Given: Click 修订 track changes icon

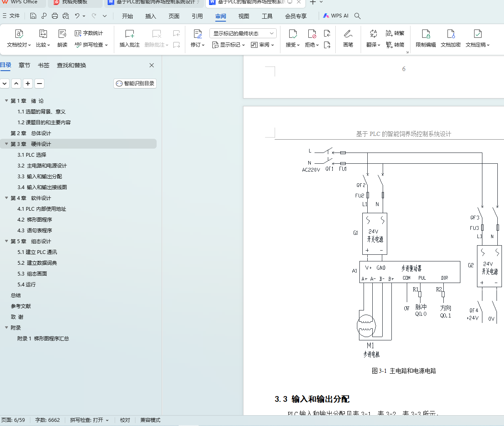Looking at the screenshot, I should (x=198, y=34).
